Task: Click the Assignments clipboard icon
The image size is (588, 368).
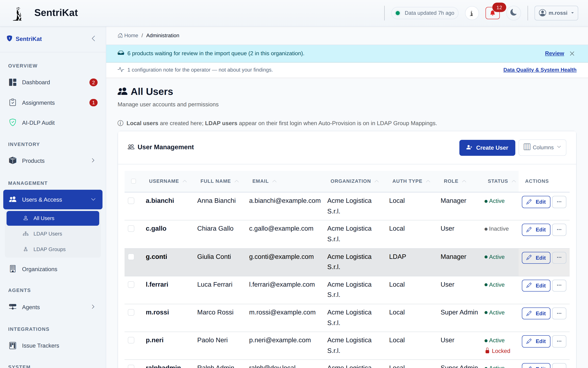Action: (13, 102)
